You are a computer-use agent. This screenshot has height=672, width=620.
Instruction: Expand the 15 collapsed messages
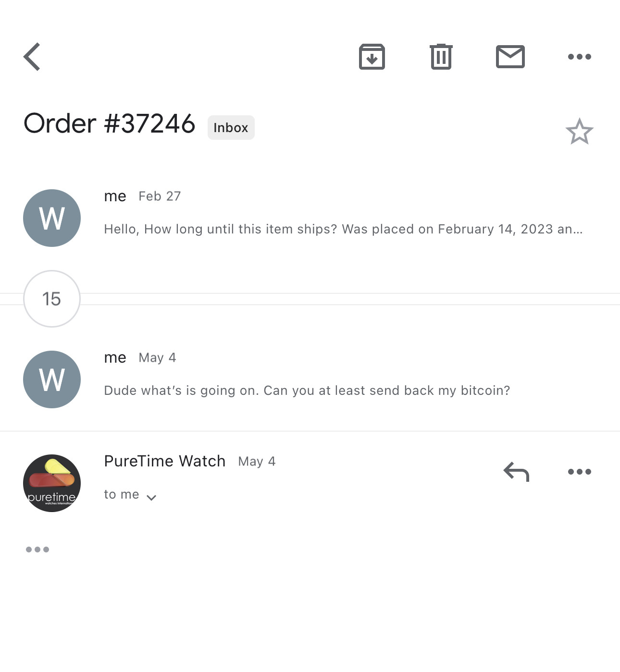point(52,299)
